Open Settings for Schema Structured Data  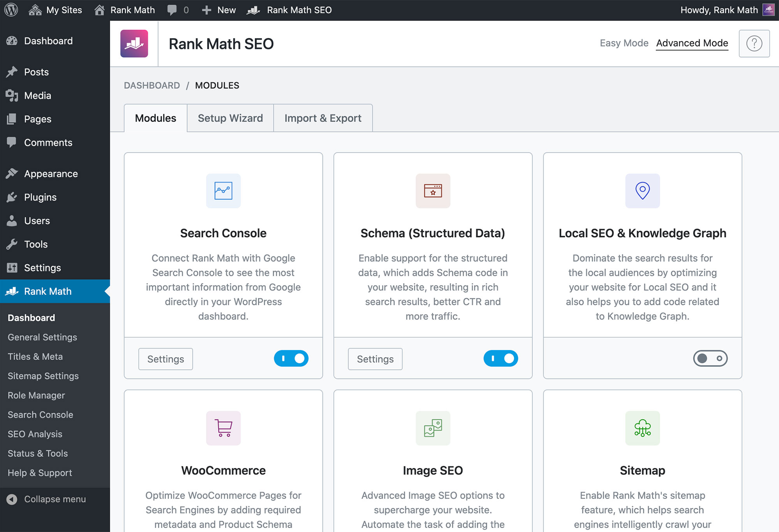click(x=375, y=359)
